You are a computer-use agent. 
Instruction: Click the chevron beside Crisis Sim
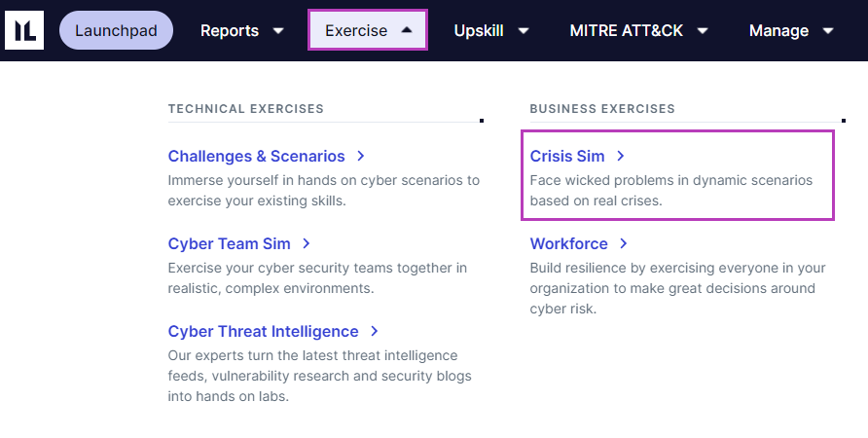[x=621, y=156]
